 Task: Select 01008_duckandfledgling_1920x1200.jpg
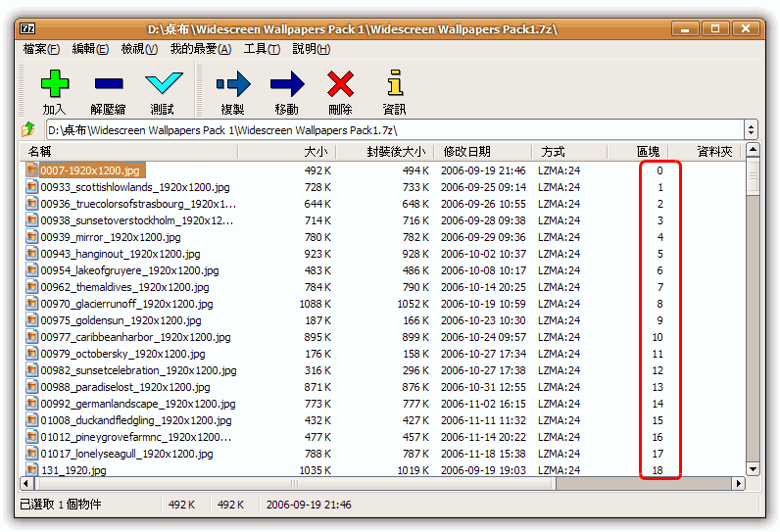point(136,420)
